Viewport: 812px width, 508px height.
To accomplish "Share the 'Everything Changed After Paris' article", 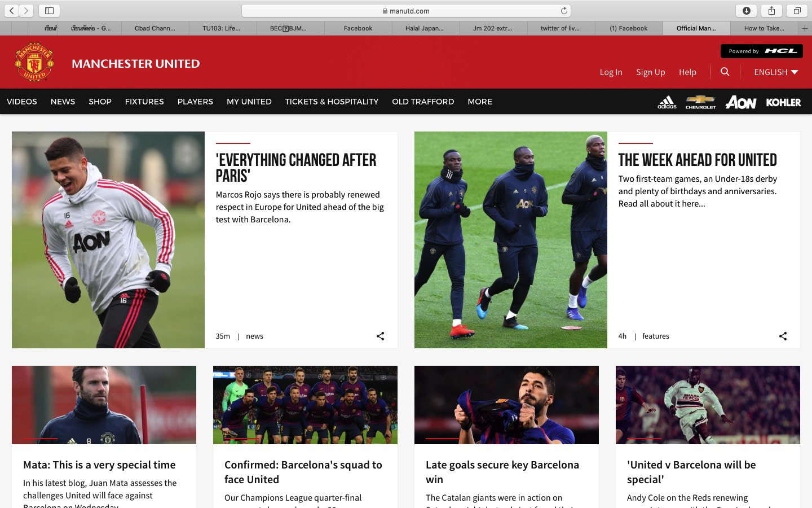I will click(381, 336).
